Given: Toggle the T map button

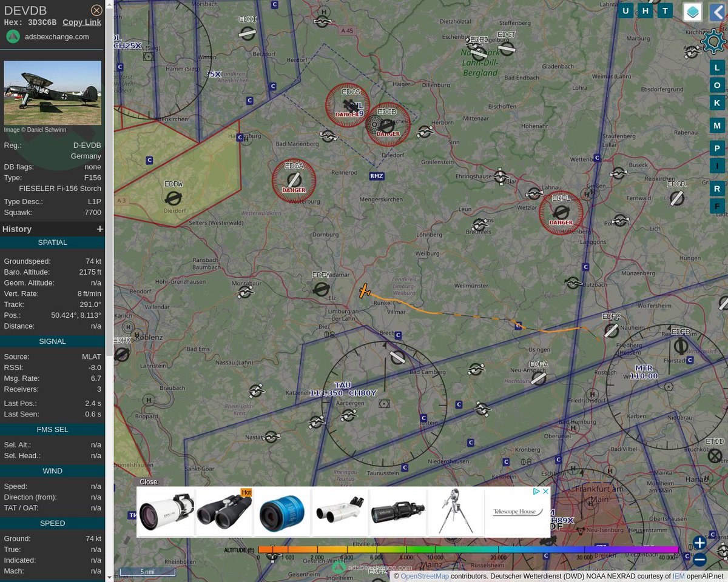Looking at the screenshot, I should tap(666, 10).
